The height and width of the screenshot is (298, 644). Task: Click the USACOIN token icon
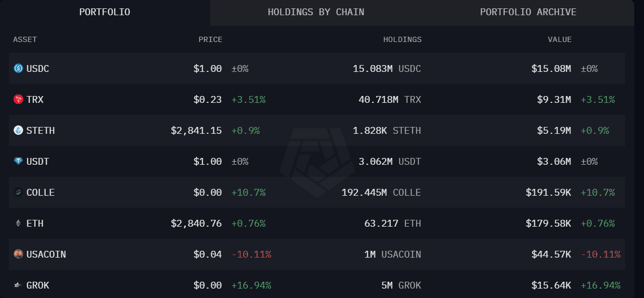[18, 254]
